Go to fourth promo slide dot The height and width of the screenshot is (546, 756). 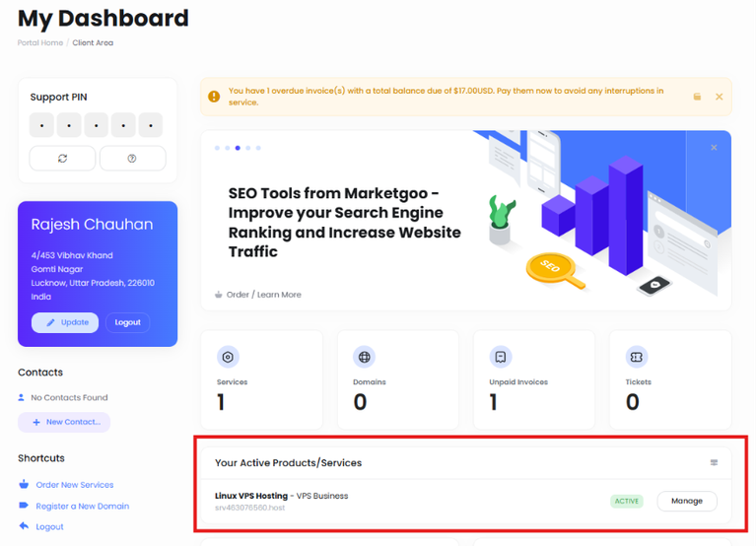pos(247,148)
